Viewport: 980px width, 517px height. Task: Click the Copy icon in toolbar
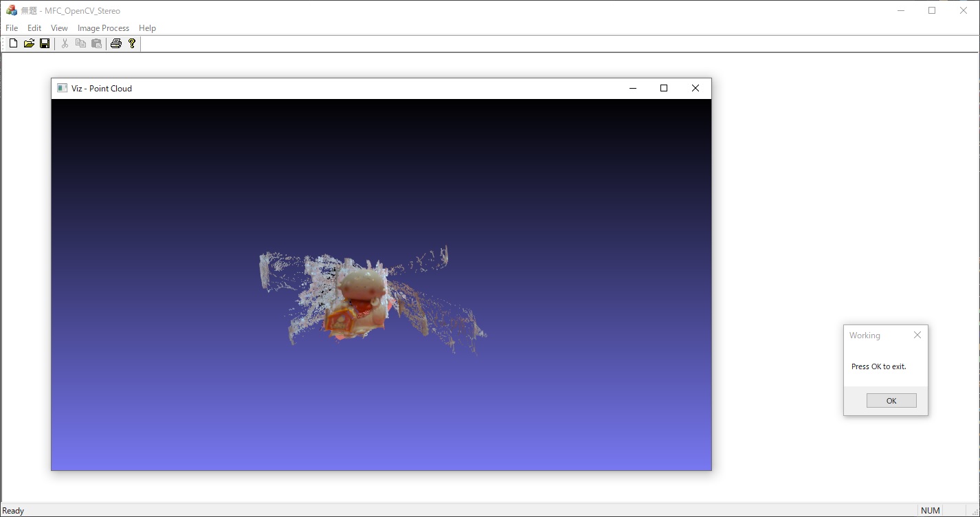click(x=80, y=43)
